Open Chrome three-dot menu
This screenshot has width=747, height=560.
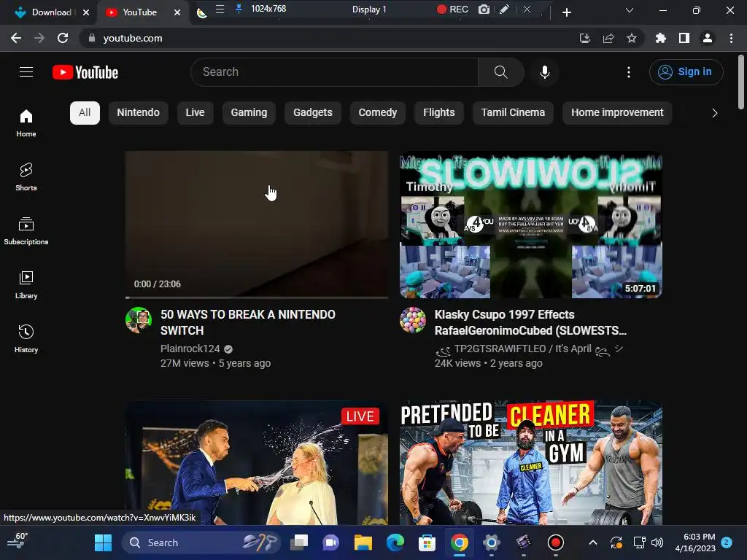[731, 38]
